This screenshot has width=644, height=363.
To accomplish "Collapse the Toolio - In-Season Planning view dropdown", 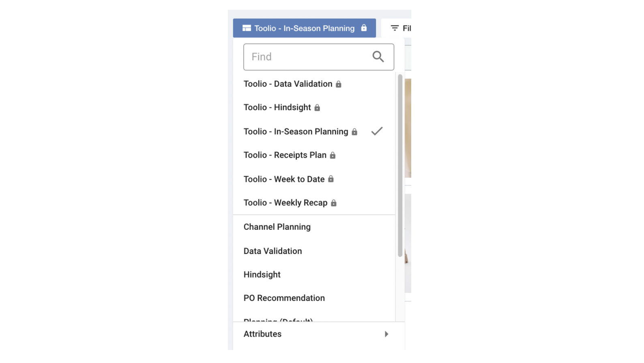I will point(304,28).
